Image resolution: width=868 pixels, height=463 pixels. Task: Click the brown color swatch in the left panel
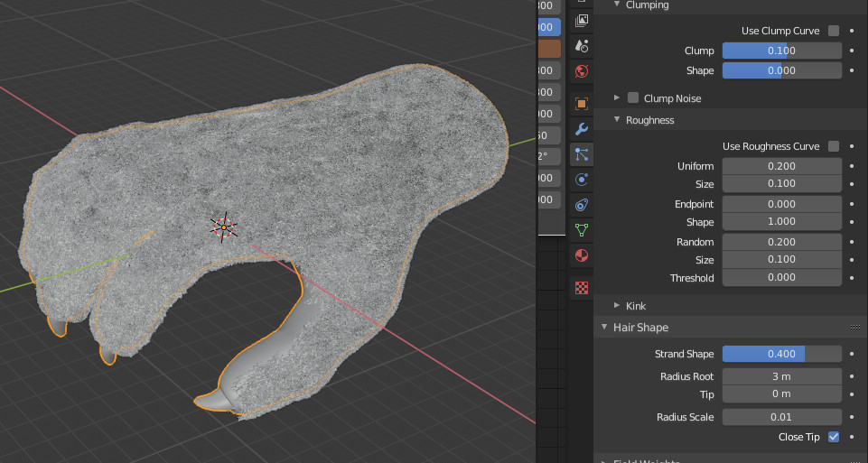[x=549, y=49]
